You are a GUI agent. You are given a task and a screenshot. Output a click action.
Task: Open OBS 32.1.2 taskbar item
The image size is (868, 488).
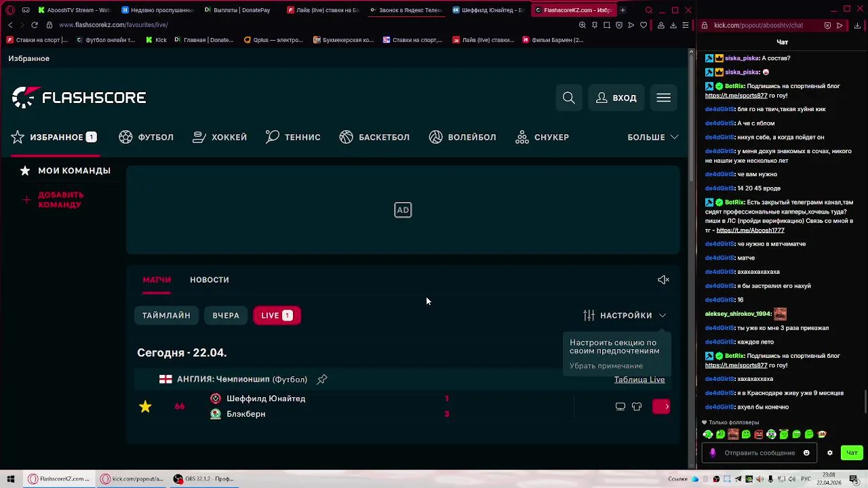click(204, 479)
